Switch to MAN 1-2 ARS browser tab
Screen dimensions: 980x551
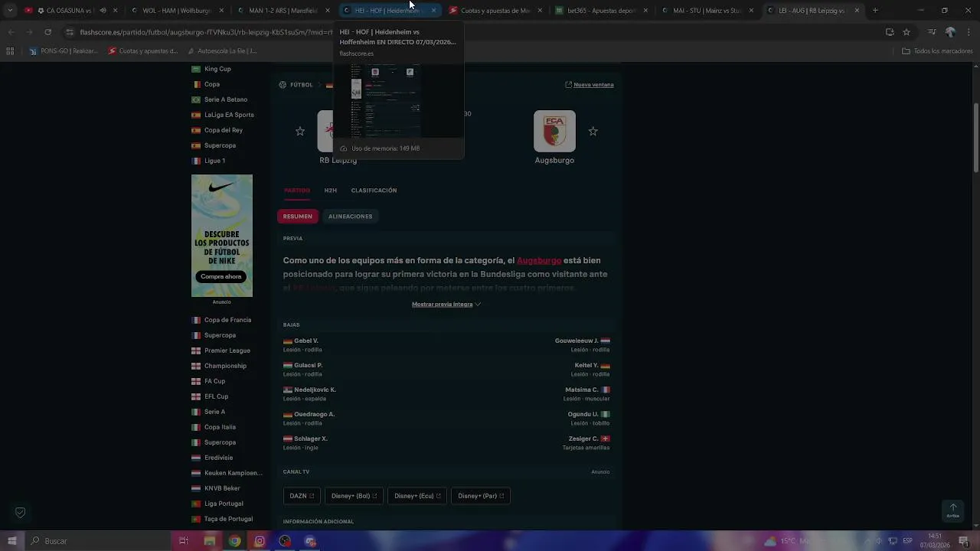283,11
